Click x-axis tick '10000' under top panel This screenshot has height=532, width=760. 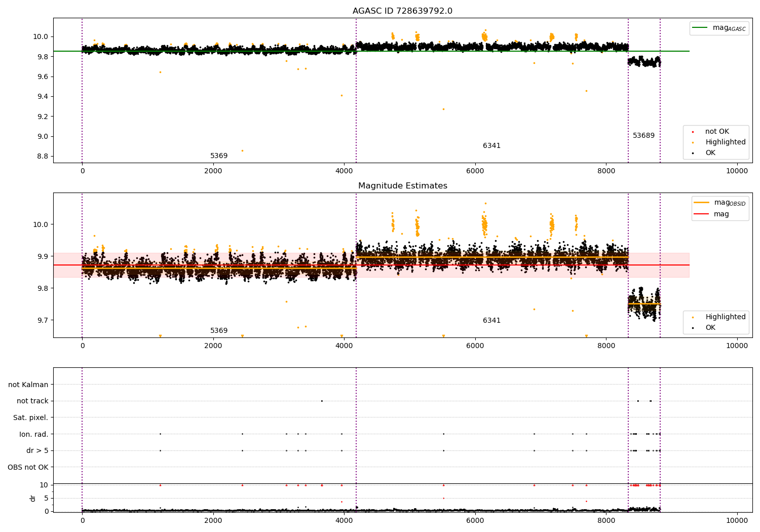(737, 171)
